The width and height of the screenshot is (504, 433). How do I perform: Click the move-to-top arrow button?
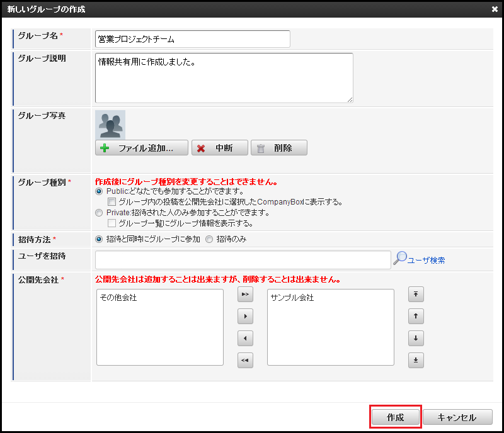coord(416,295)
